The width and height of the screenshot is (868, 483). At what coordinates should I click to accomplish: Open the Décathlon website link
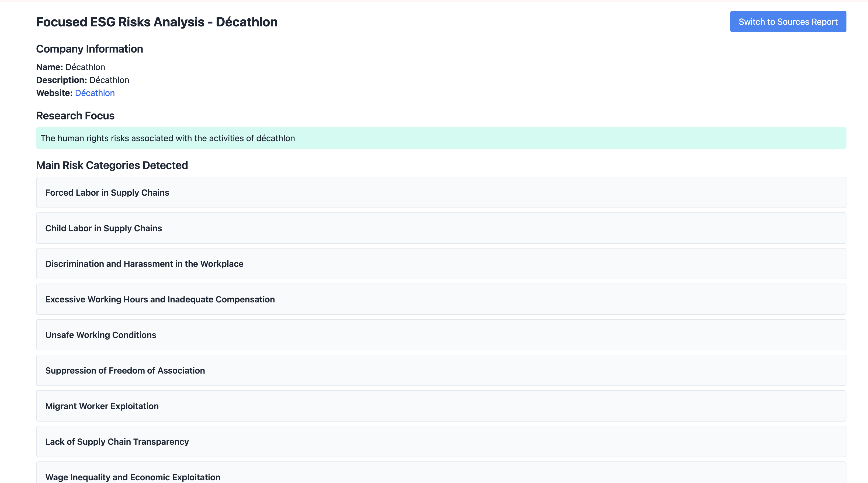95,93
